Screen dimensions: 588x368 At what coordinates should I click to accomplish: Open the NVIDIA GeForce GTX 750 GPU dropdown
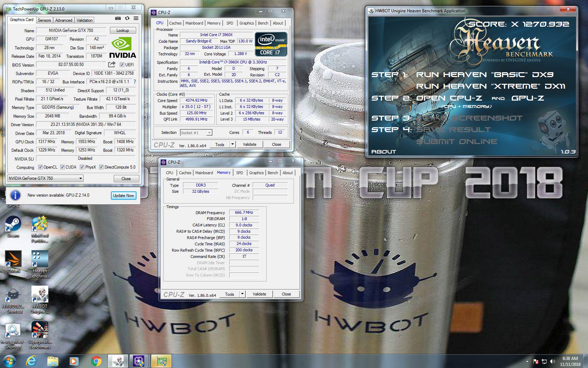45,178
